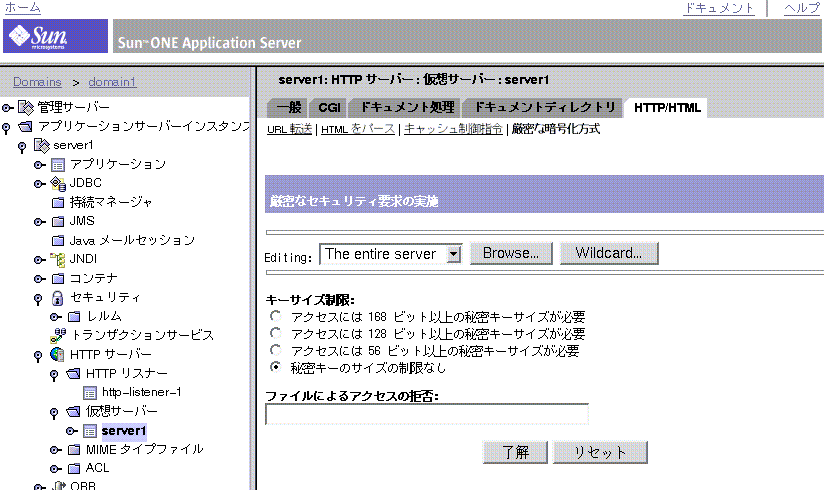Expand the アプリケーション tree node

(39, 166)
